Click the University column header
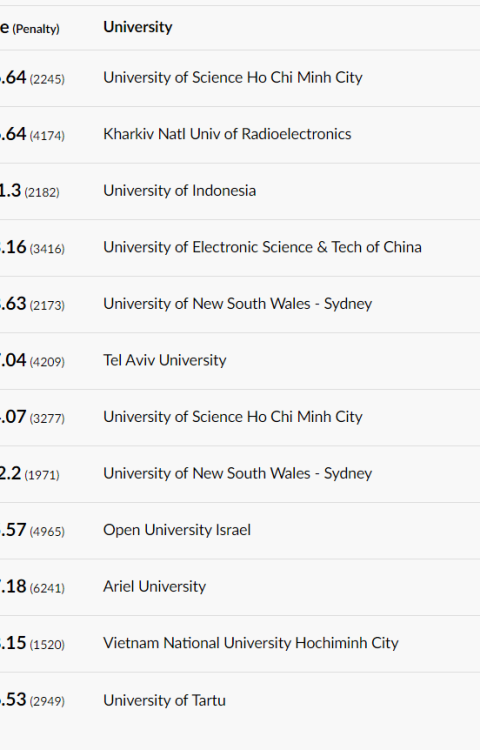Screen dimensions: 480x750 click(138, 27)
